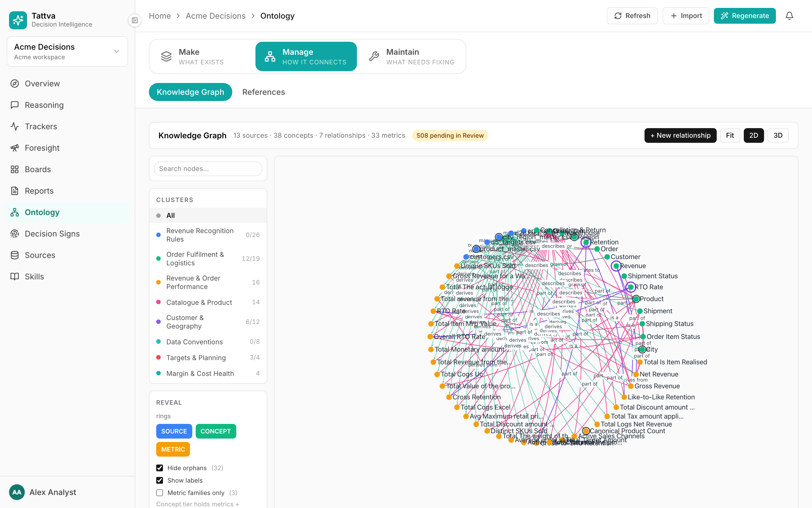Image resolution: width=812 pixels, height=508 pixels.
Task: Select the Targets & Planning cluster
Action: point(208,358)
